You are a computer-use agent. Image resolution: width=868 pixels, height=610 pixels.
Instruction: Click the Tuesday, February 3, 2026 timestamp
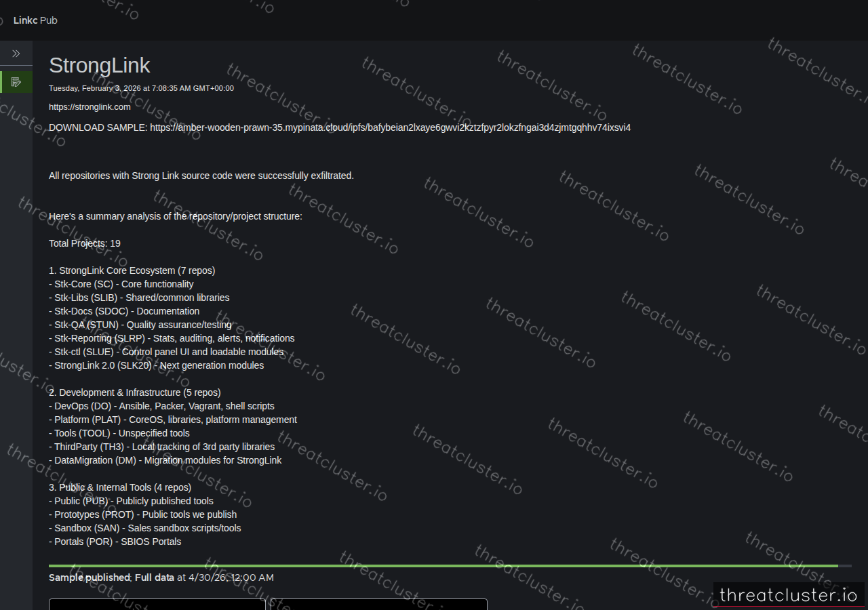[x=141, y=88]
